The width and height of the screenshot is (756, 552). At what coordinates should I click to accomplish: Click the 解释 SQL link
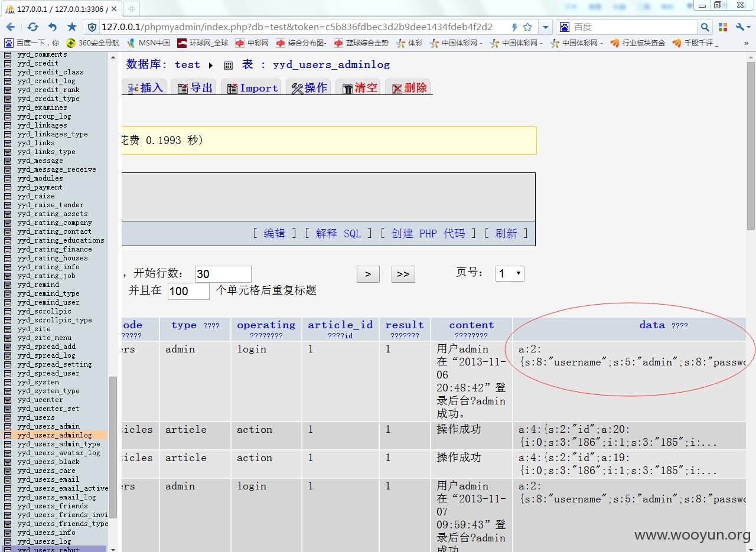(338, 233)
